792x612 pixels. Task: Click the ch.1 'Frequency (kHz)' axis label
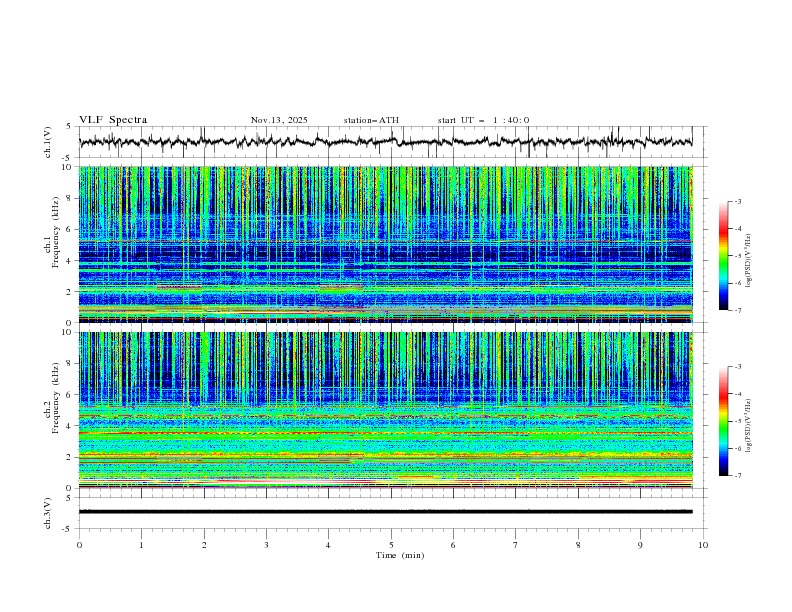[56, 233]
